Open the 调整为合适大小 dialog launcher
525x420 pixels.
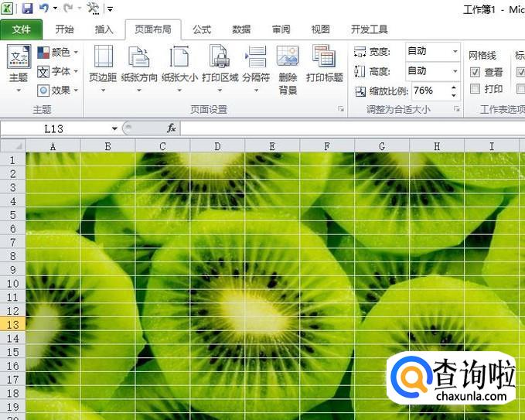pos(456,109)
